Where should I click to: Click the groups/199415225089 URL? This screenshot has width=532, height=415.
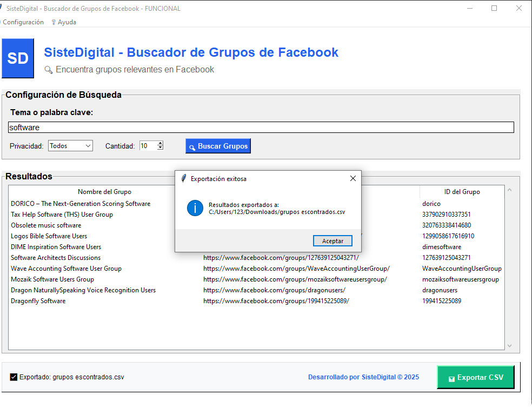point(276,301)
